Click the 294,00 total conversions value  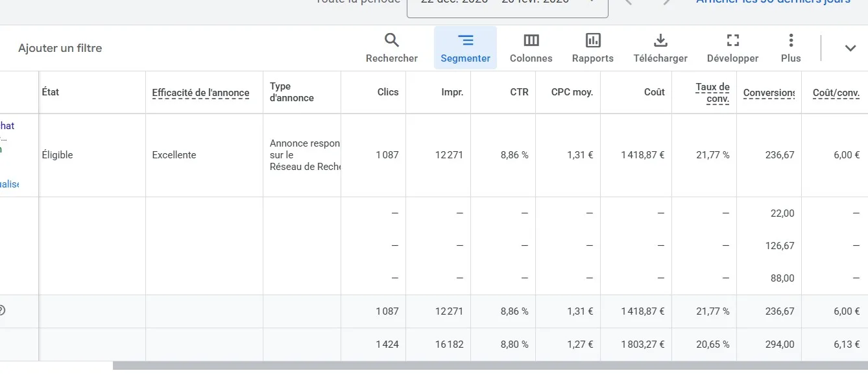click(780, 345)
